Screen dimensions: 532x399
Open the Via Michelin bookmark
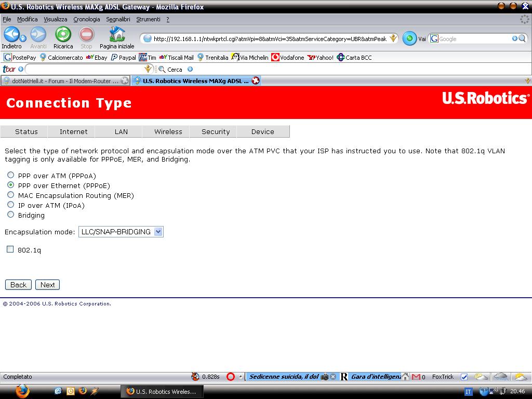[250, 57]
